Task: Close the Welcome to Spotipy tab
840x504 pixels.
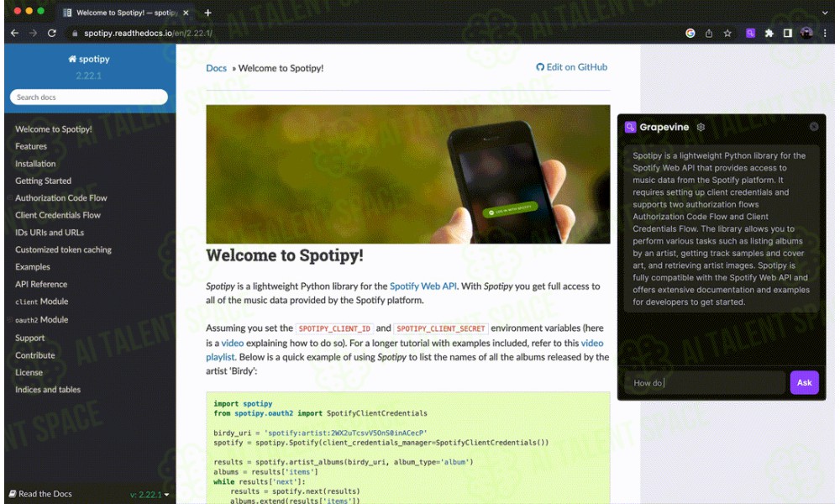Action: pyautogui.click(x=186, y=13)
